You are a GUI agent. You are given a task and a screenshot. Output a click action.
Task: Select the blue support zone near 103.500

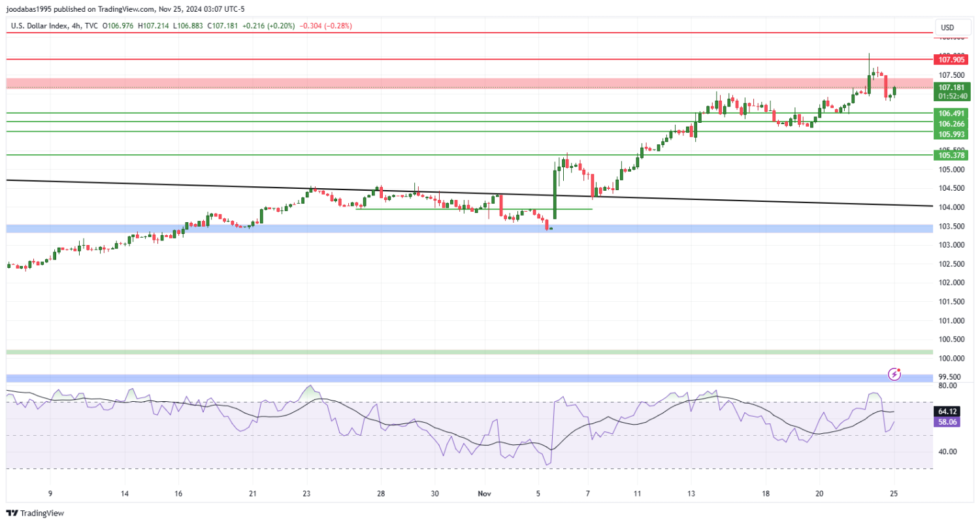tap(469, 228)
